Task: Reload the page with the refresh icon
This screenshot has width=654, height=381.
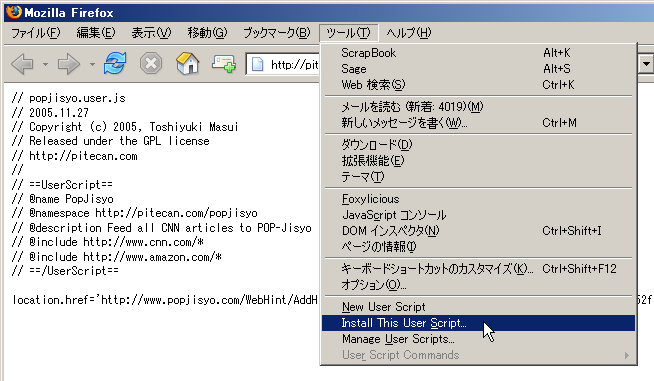Action: [115, 63]
